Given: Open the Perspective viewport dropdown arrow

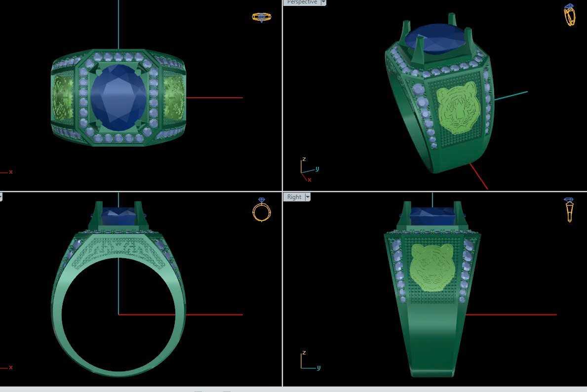Looking at the screenshot, I should click(x=323, y=2).
